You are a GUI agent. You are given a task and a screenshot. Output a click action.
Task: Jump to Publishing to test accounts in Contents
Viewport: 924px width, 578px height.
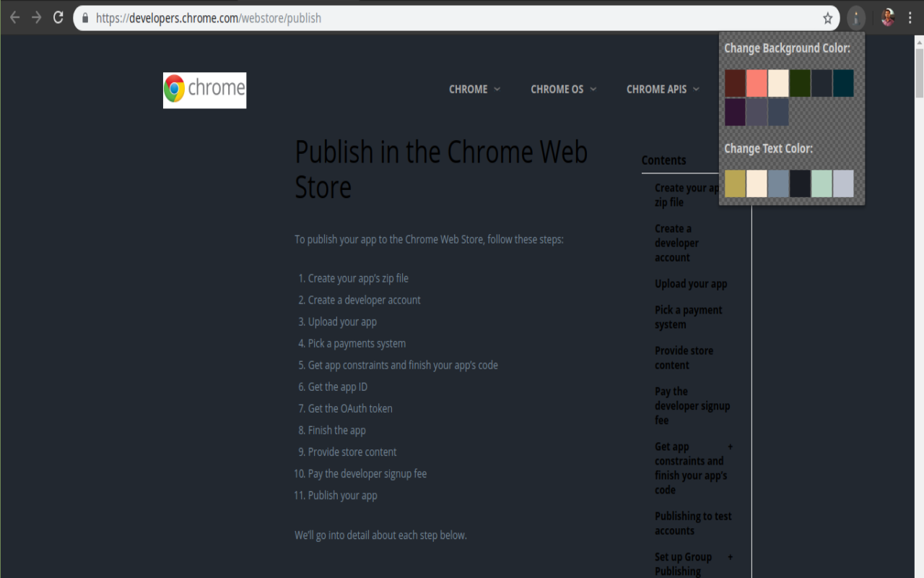coord(693,523)
